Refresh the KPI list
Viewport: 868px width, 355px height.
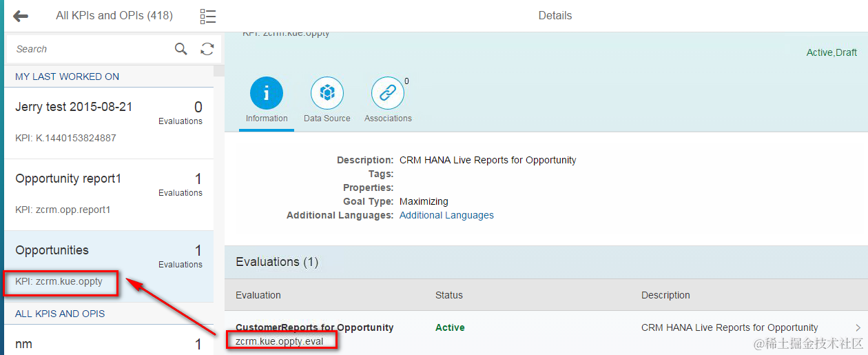pos(207,49)
